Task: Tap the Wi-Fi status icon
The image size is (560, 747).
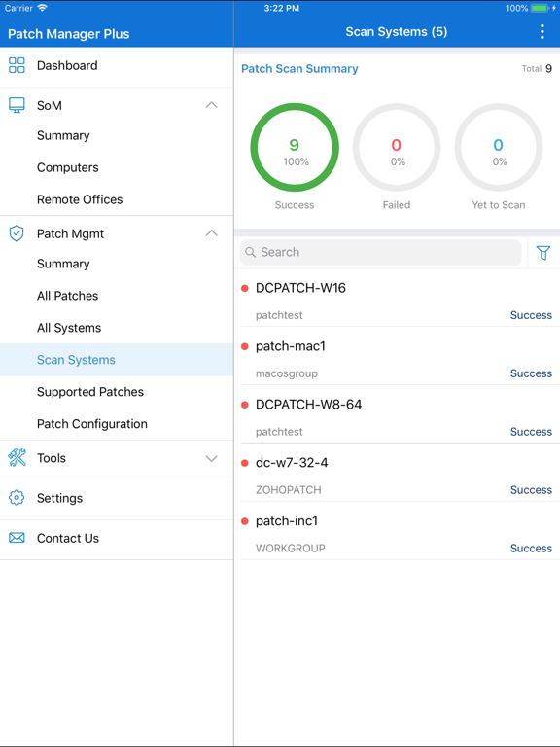Action: coord(43,8)
